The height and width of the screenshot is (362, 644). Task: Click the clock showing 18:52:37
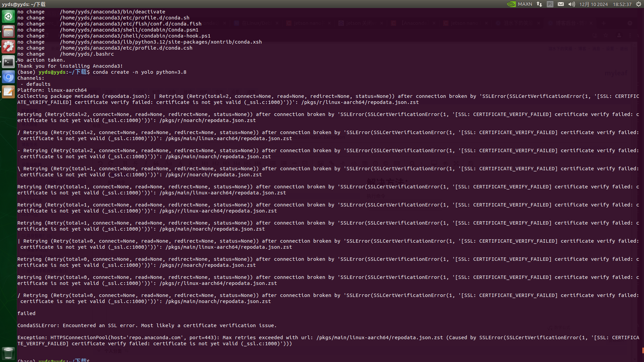622,4
